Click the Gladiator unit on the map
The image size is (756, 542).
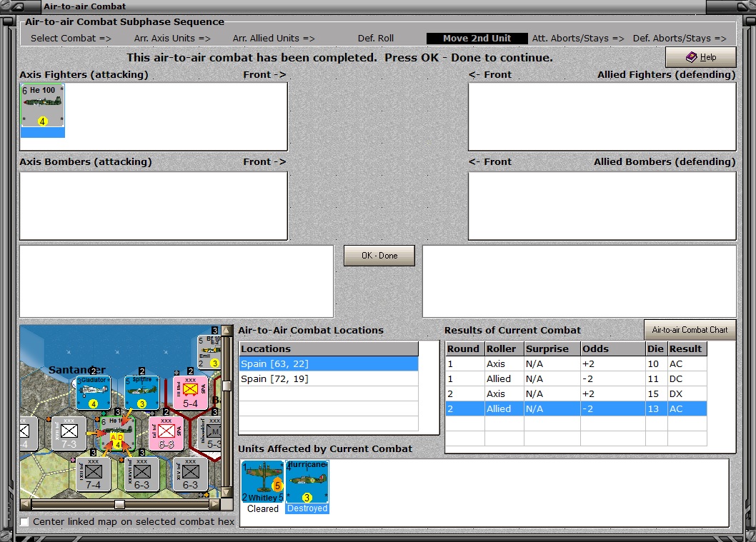94,393
